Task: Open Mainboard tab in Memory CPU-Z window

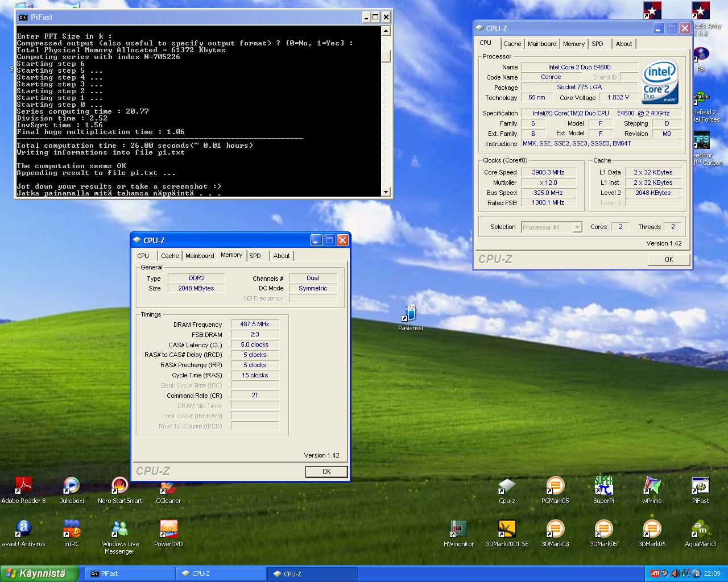Action: coord(200,256)
